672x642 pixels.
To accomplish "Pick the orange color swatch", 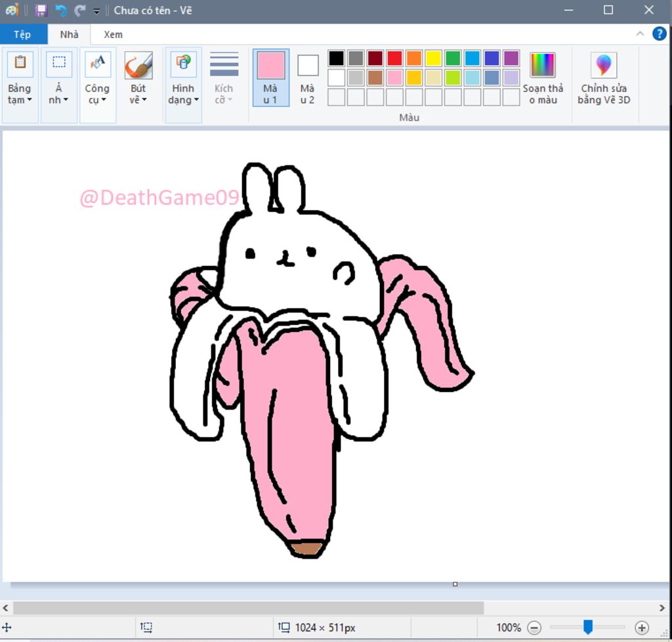I will pyautogui.click(x=414, y=58).
